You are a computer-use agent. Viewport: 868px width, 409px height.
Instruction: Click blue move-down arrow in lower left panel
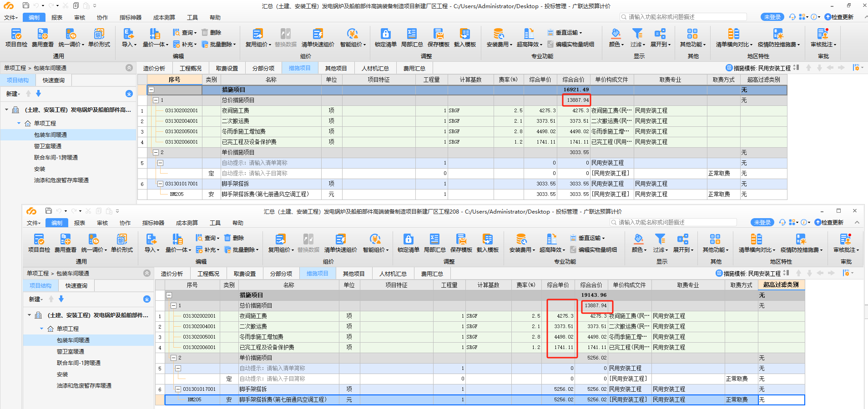click(61, 299)
